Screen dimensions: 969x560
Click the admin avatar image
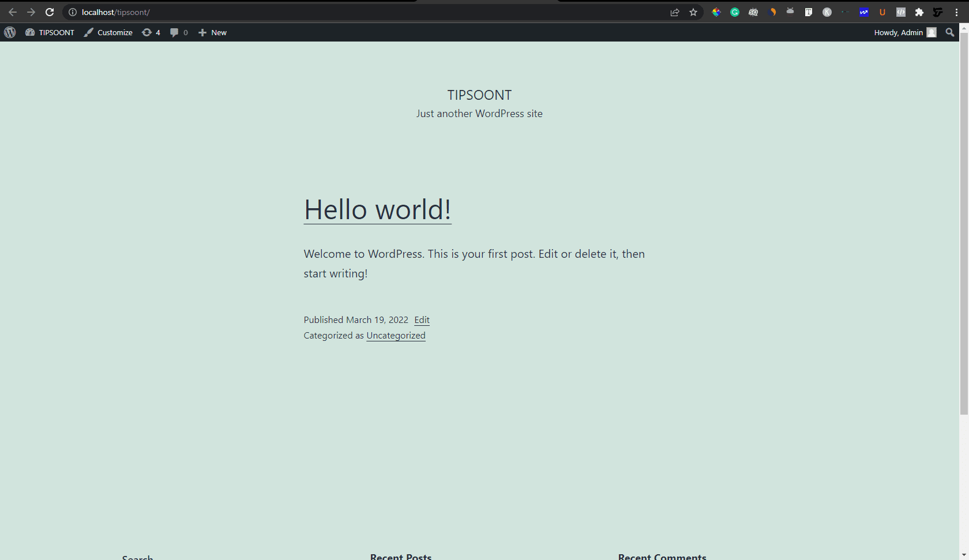(x=932, y=32)
